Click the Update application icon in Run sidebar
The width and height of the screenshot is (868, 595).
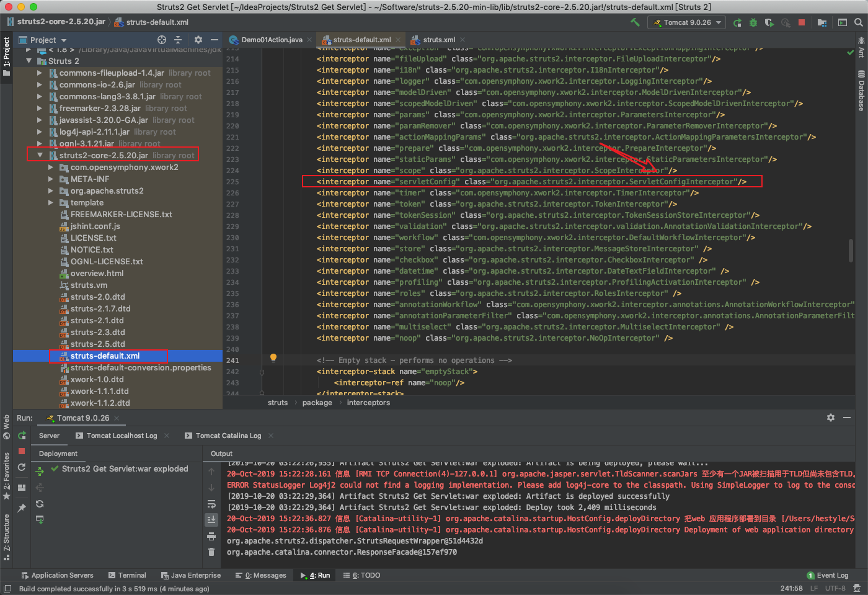point(22,467)
